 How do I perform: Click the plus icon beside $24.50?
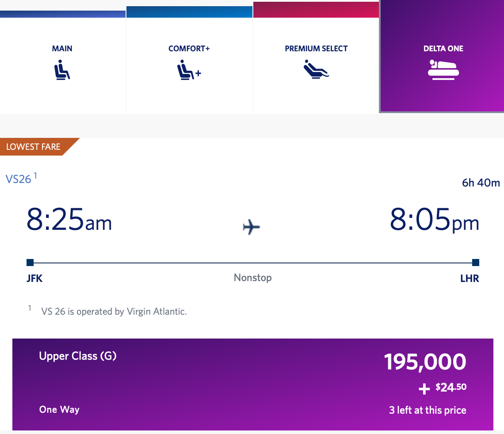tap(424, 389)
